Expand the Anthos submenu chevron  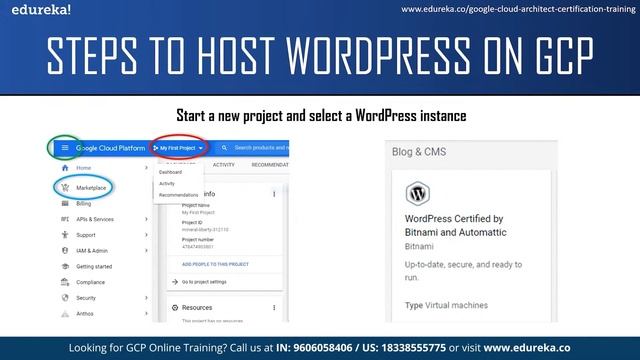coord(146,313)
